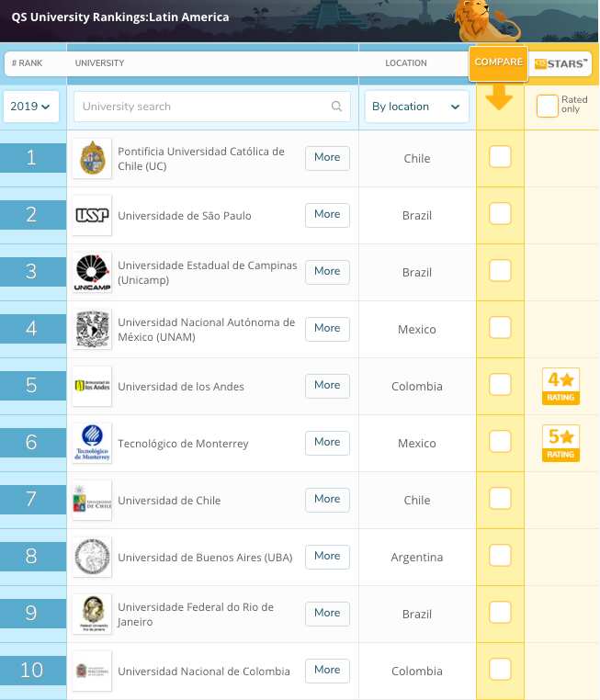Click the Universidad de Chile logo

pos(92,500)
